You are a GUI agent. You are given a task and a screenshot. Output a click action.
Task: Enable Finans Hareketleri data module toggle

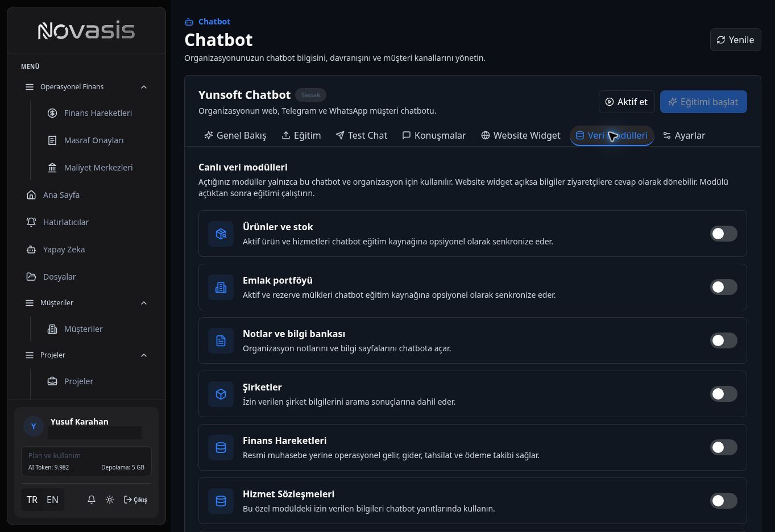724,447
